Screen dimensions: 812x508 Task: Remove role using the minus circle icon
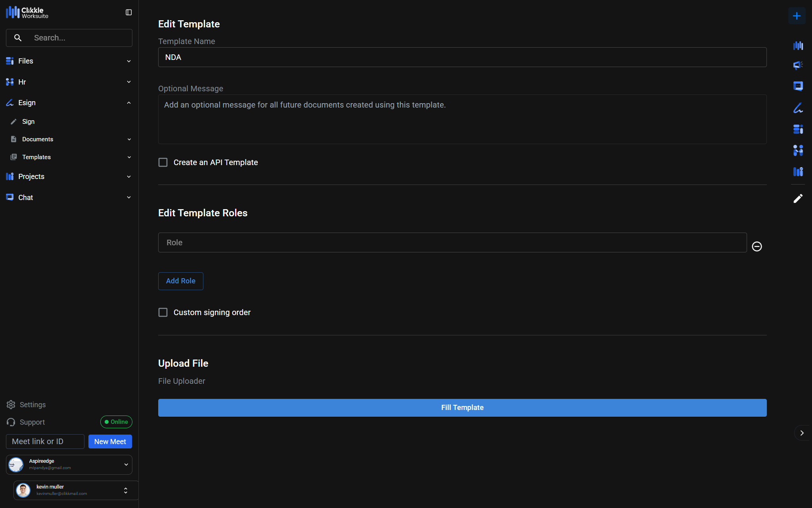(x=756, y=246)
